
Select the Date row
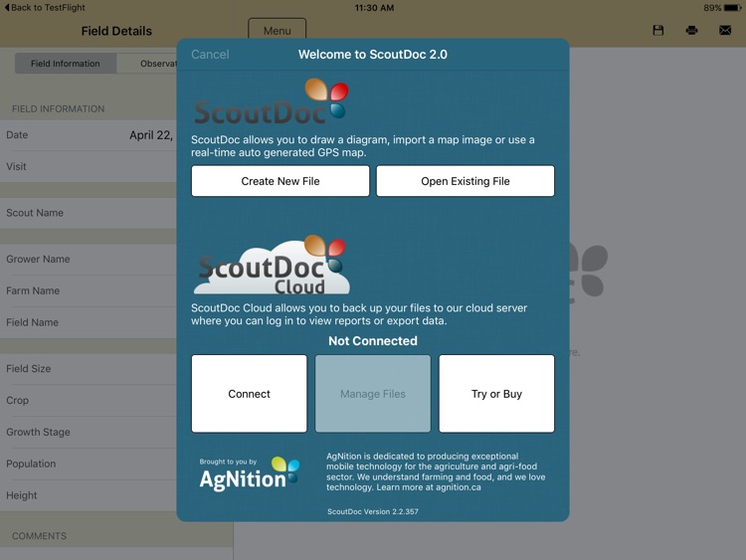pyautogui.click(x=89, y=135)
